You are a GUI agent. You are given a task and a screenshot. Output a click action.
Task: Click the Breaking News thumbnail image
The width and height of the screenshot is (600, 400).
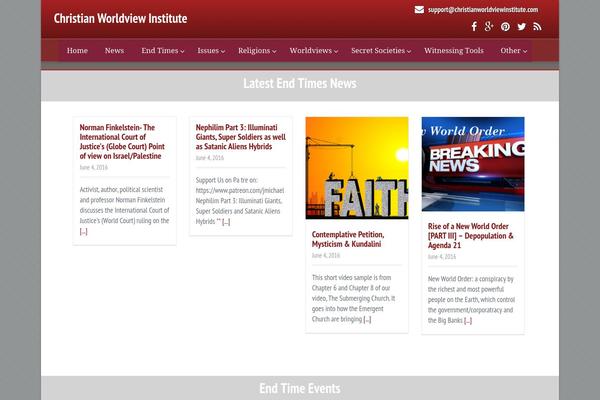click(473, 164)
